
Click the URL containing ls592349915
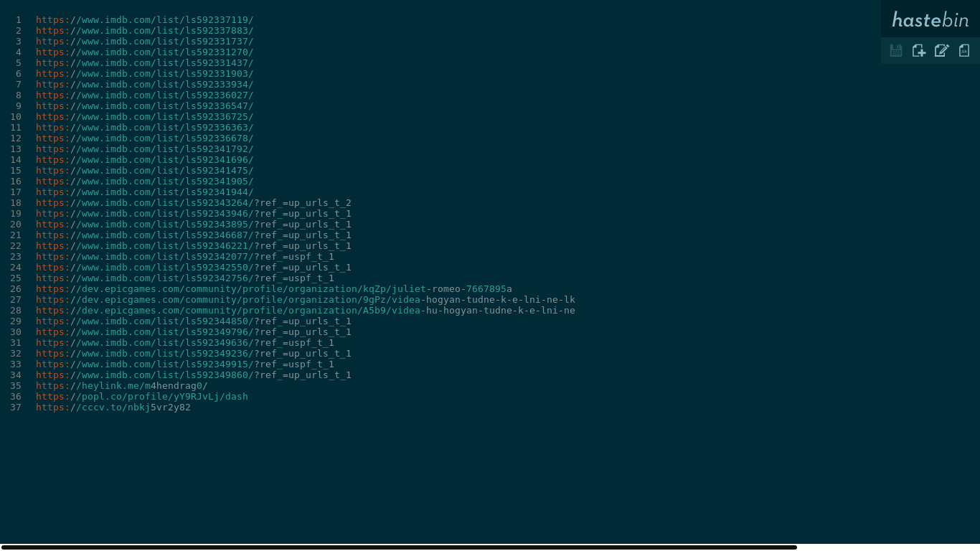185,364
